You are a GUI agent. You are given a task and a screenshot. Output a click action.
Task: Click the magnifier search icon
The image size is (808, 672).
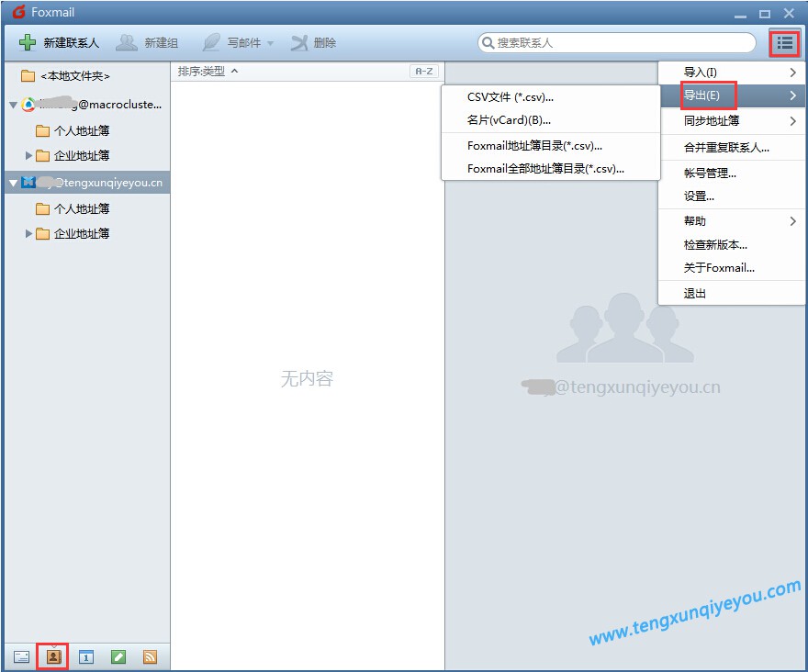tap(488, 43)
